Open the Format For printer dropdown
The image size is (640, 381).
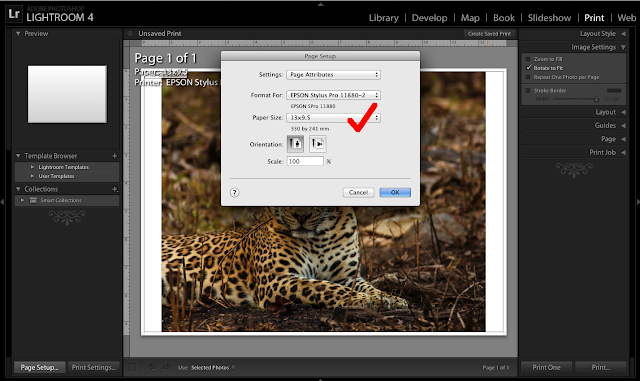click(333, 95)
